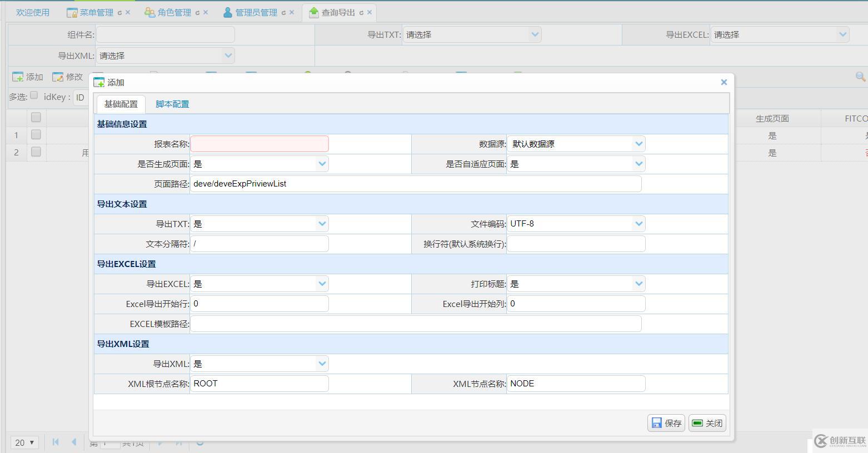Click the 关闭 close button
Image resolution: width=868 pixels, height=453 pixels.
click(707, 422)
